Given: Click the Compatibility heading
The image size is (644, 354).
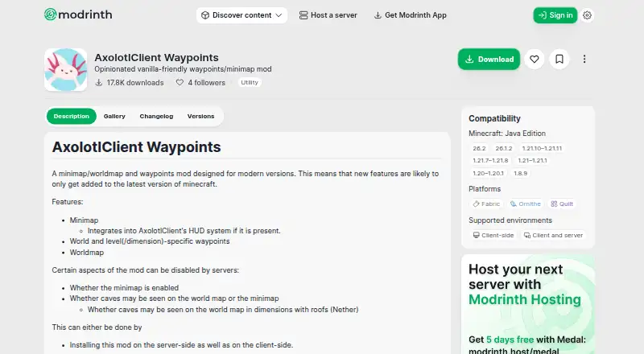Looking at the screenshot, I should pyautogui.click(x=494, y=118).
